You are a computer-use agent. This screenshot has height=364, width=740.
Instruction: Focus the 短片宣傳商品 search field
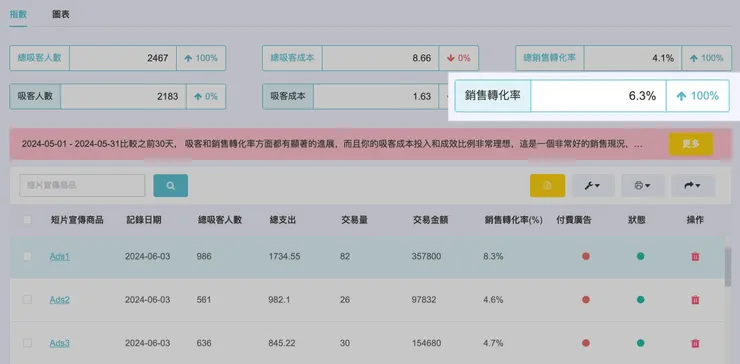(82, 186)
